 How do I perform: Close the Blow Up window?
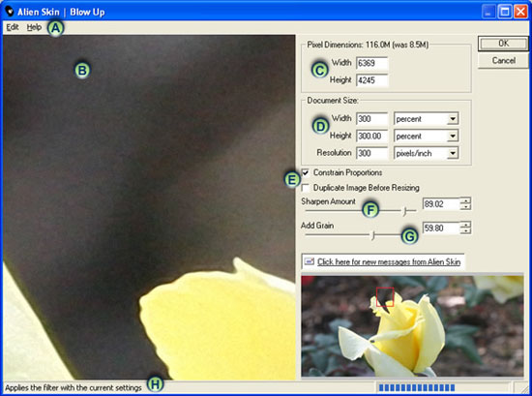point(520,12)
